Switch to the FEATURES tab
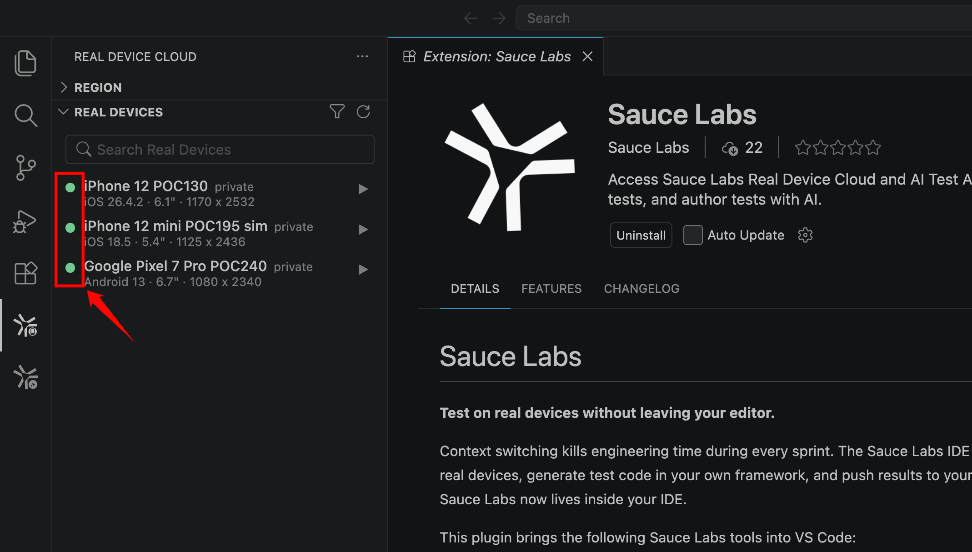Viewport: 972px width, 552px height. [x=551, y=289]
